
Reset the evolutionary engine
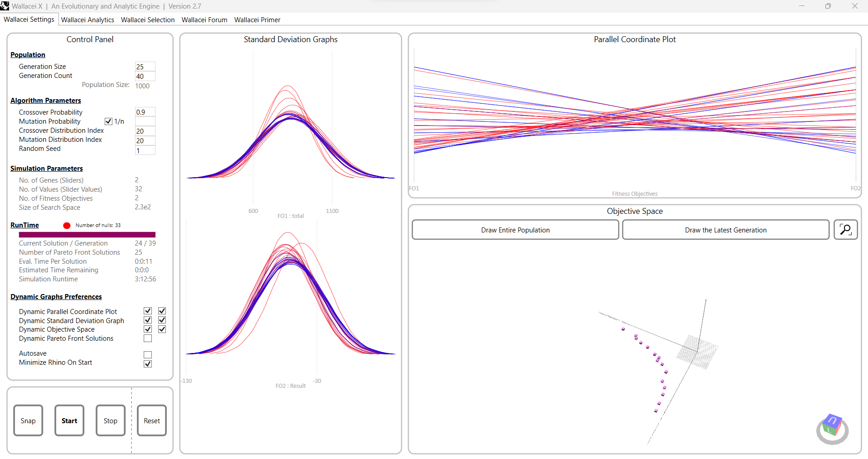151,420
